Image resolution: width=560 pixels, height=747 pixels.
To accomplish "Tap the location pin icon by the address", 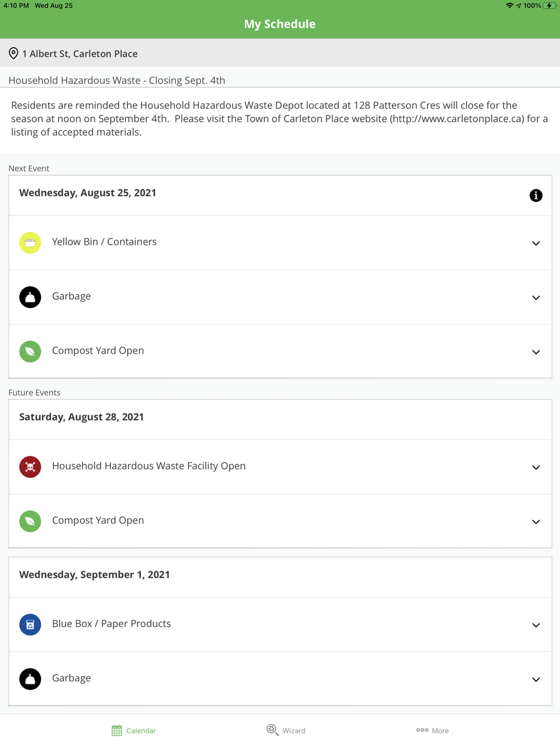I will [13, 53].
